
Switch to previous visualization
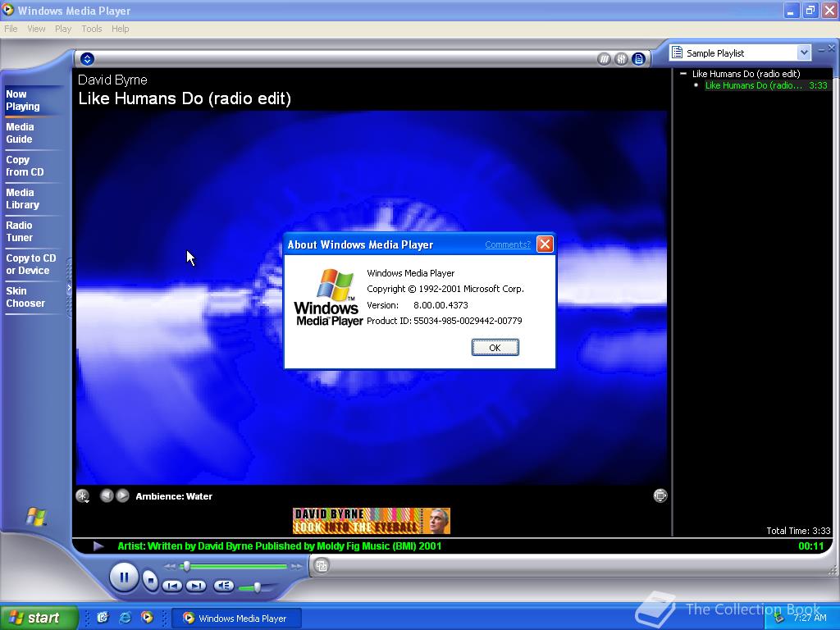(x=107, y=495)
